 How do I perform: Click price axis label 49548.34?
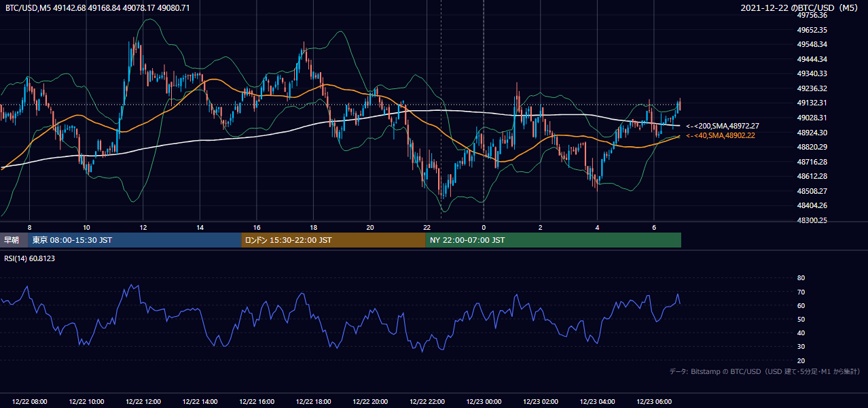(812, 44)
